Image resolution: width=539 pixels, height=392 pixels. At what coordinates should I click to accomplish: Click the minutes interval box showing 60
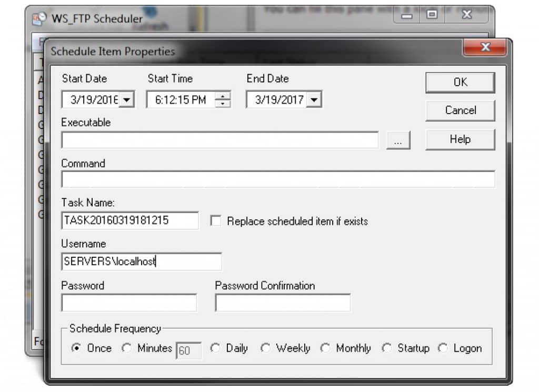(x=189, y=350)
